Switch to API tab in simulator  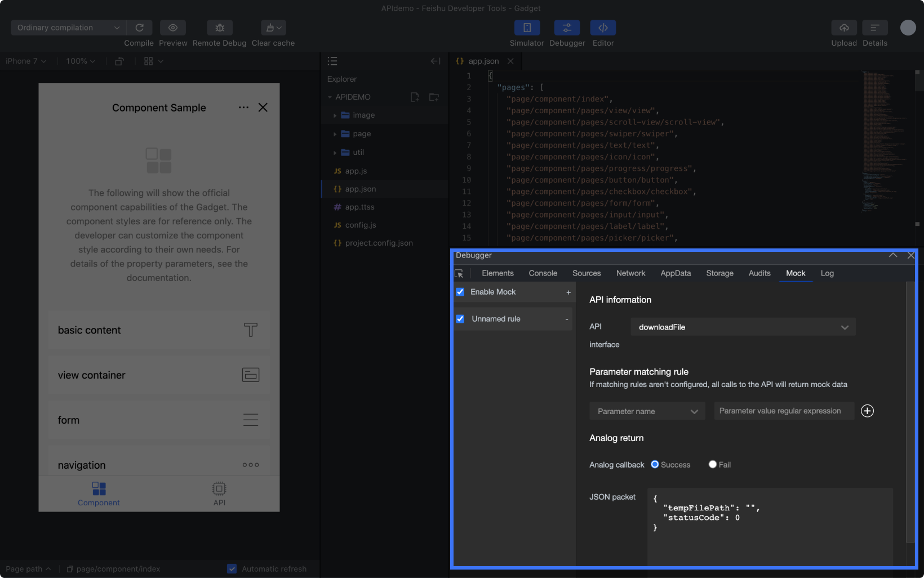coord(219,493)
